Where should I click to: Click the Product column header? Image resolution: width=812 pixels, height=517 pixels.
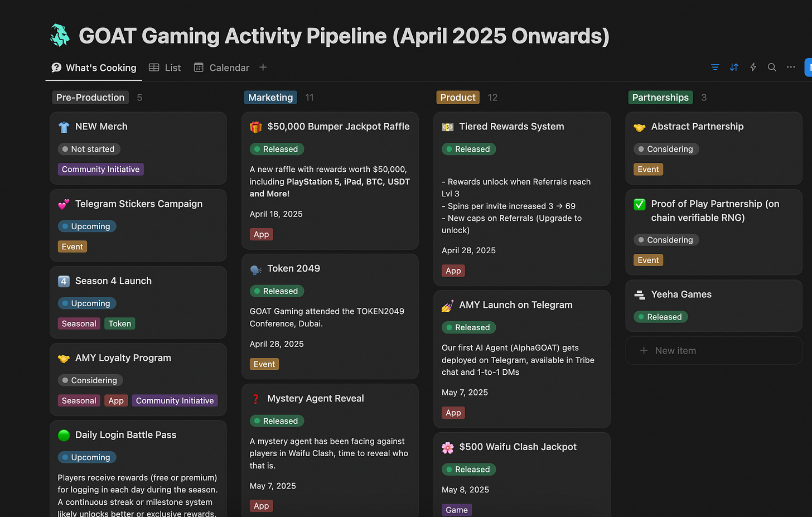point(458,98)
